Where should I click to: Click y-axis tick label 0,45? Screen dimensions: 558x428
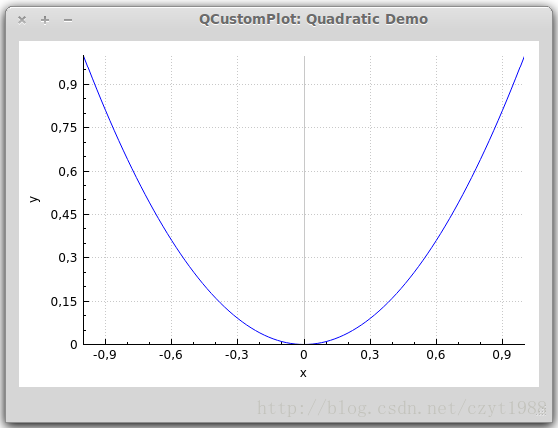coord(64,215)
